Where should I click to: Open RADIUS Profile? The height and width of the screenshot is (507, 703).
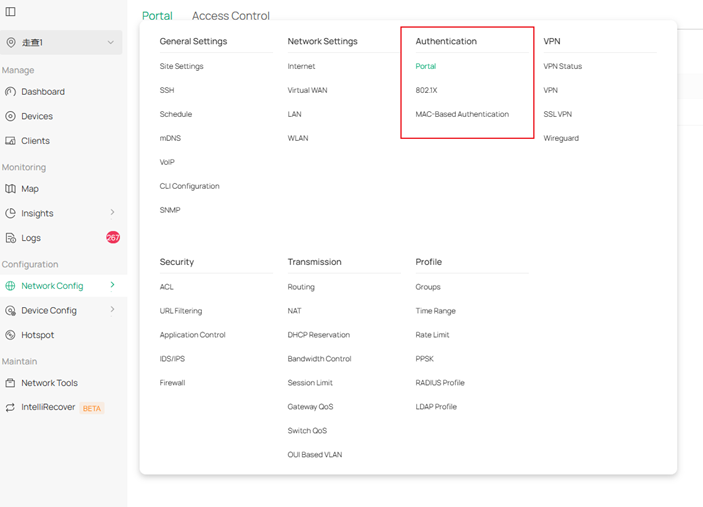440,383
